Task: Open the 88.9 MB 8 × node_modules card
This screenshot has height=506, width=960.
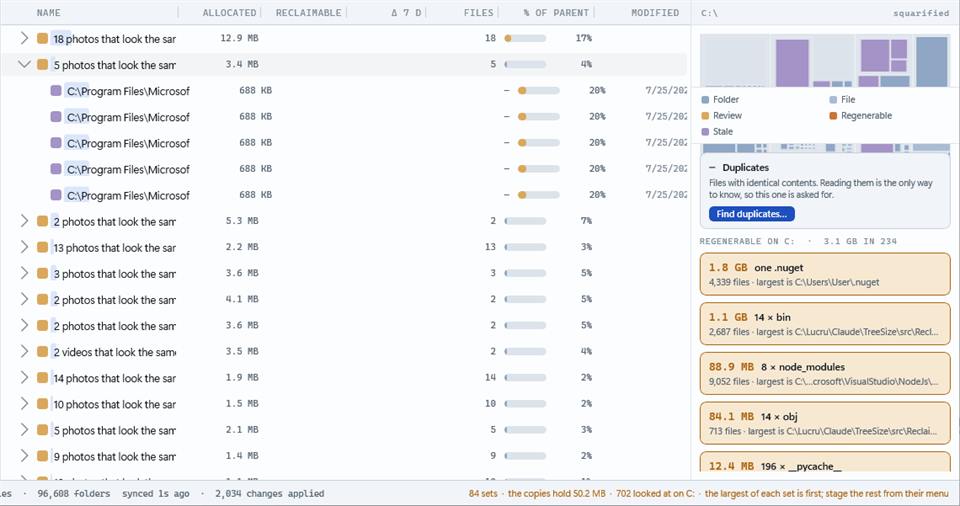Action: [x=825, y=374]
